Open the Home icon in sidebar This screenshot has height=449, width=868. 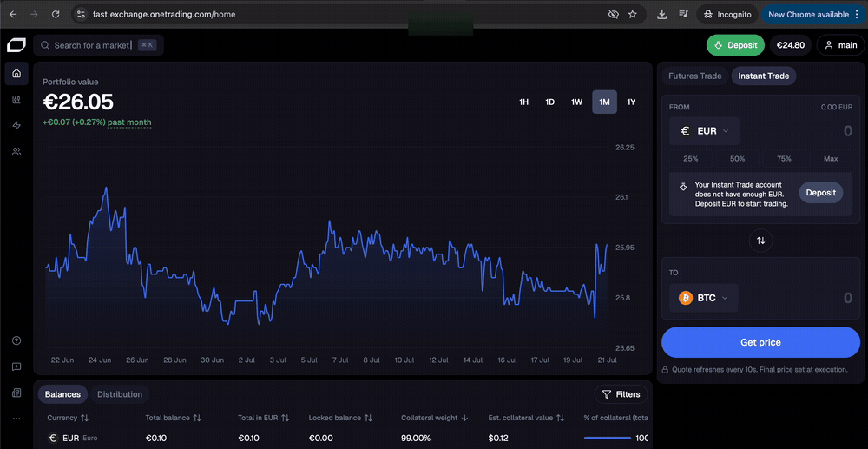(x=16, y=74)
